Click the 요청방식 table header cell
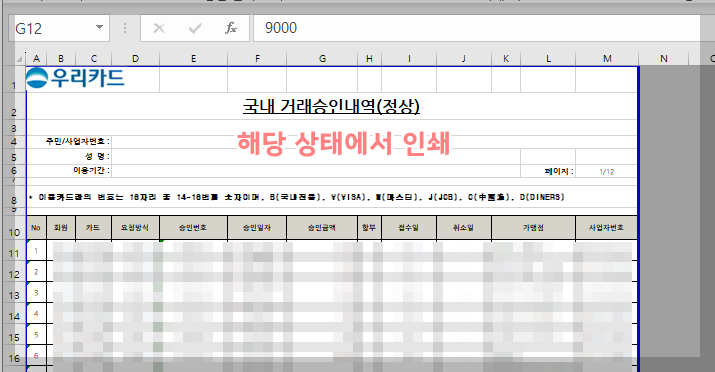 [x=135, y=228]
